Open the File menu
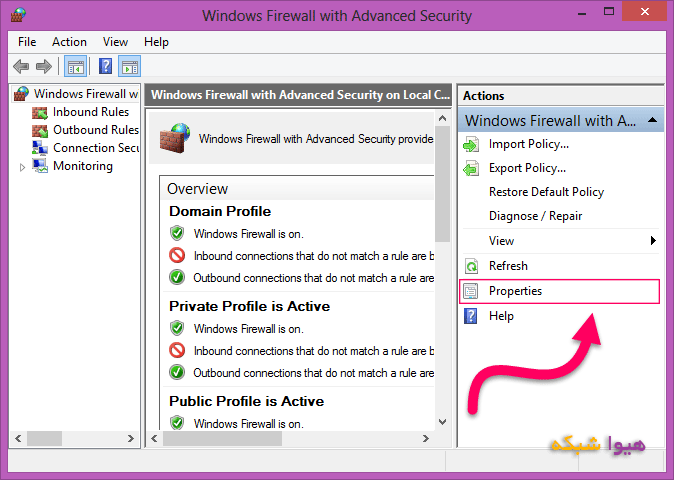This screenshot has width=674, height=480. click(x=27, y=42)
